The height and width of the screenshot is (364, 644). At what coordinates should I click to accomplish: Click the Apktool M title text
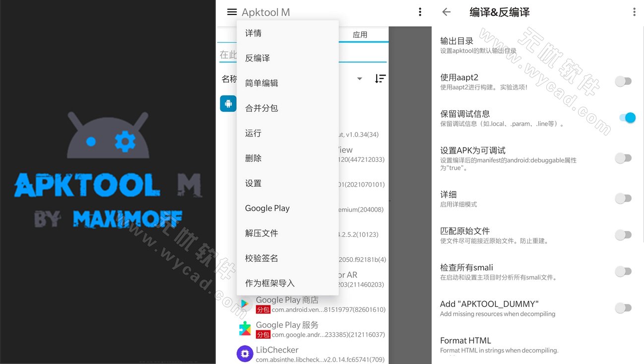pyautogui.click(x=266, y=12)
